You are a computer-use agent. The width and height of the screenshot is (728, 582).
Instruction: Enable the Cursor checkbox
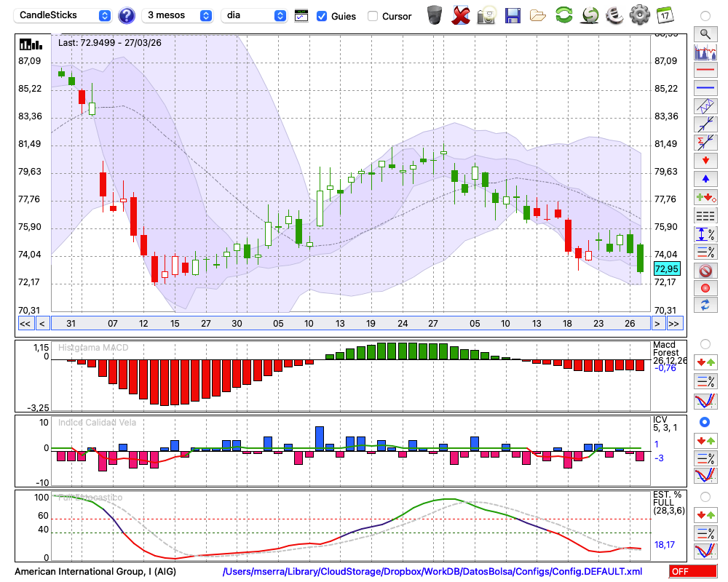pos(373,16)
